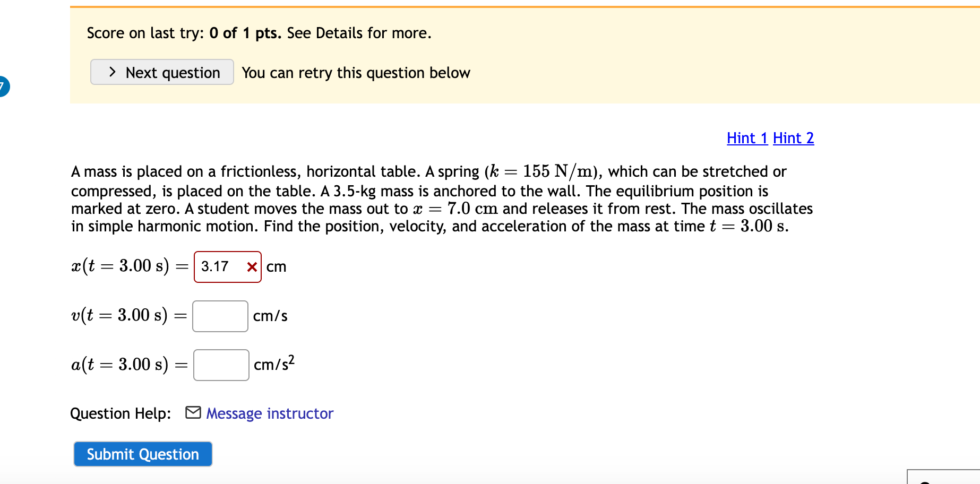Click the empty acceleration a(t) answer box

221,365
